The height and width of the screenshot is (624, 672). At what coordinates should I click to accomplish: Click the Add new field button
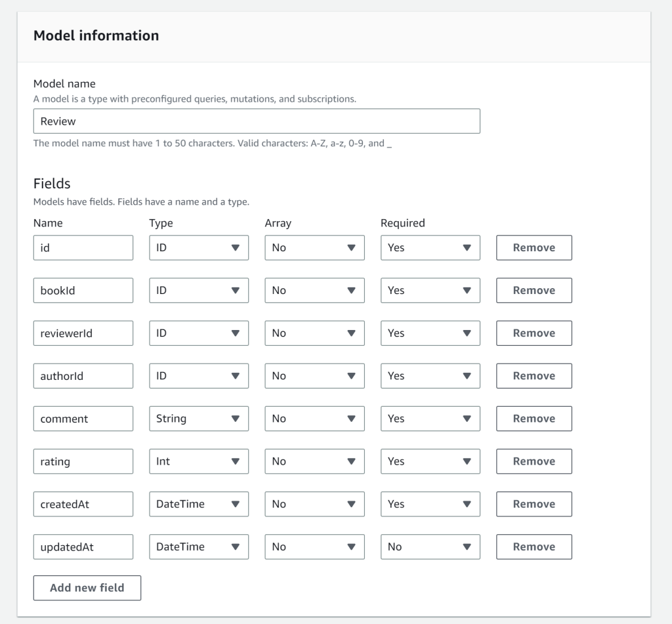(87, 588)
